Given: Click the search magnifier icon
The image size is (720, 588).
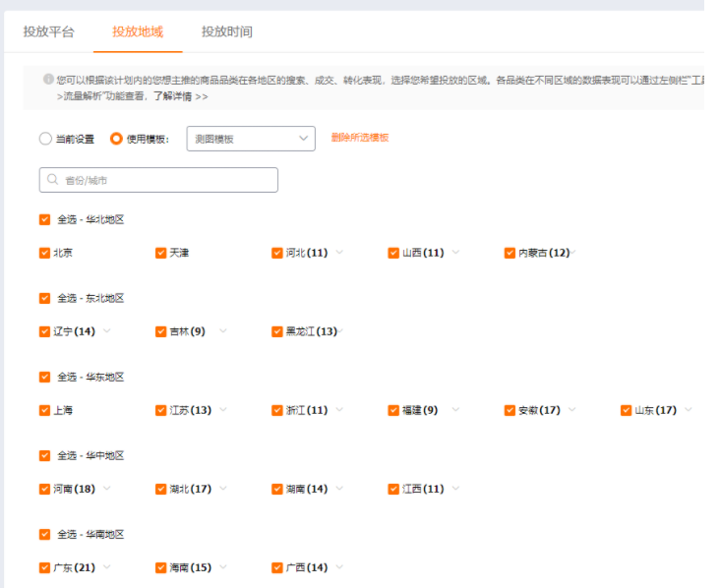Looking at the screenshot, I should [x=53, y=180].
